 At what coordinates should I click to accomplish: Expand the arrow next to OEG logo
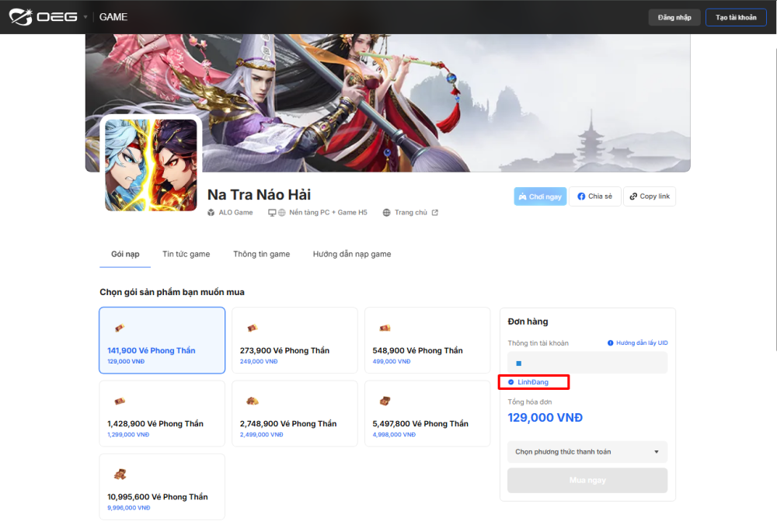click(x=85, y=17)
